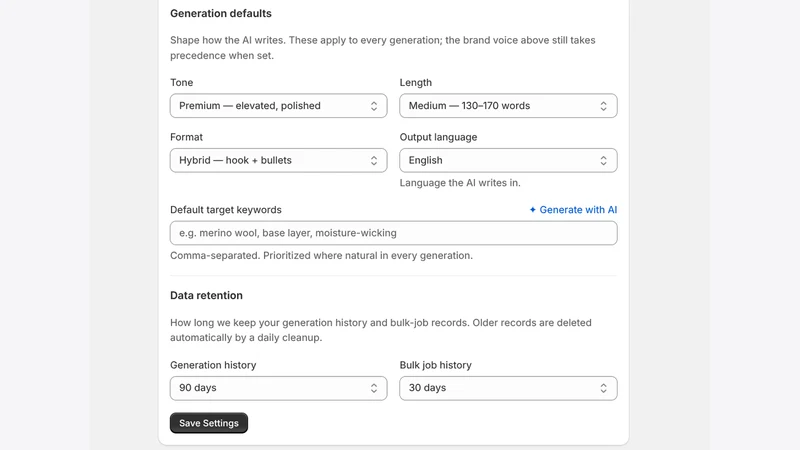Screen dimensions: 800x450
Task: Click the 'Language the AI writes in.' helper text
Action: 460,183
